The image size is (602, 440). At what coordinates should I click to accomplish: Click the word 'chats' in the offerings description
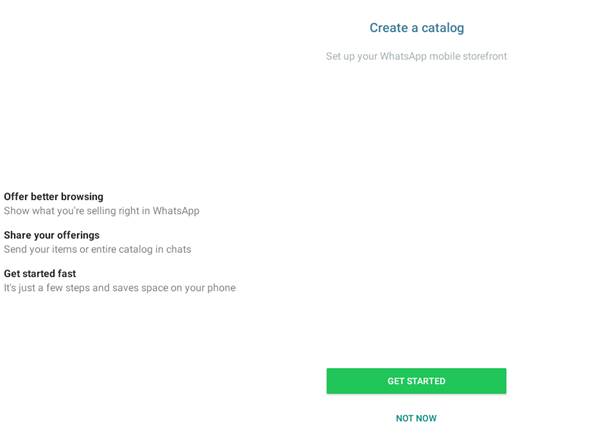(178, 249)
